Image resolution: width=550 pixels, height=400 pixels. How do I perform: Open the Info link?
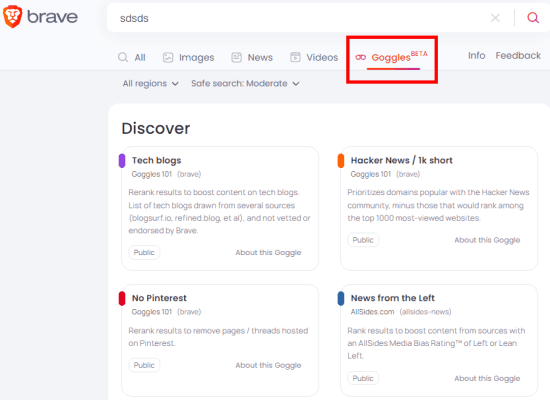coord(476,55)
